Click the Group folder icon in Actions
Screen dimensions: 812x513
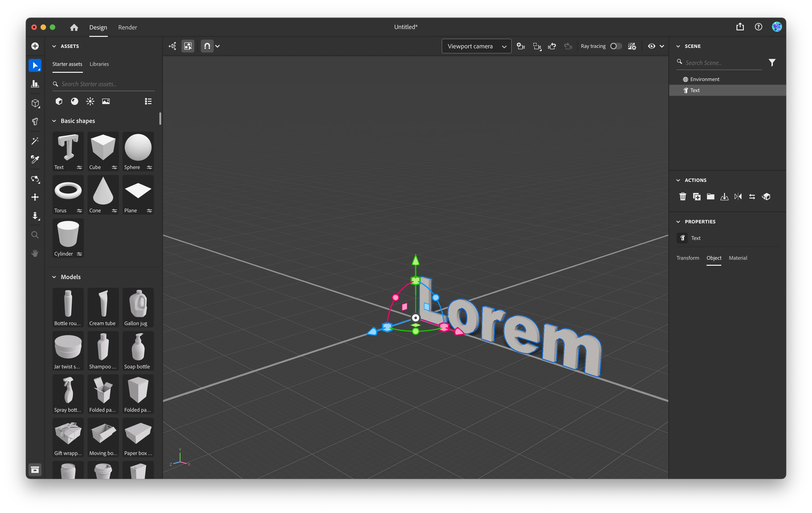tap(710, 196)
